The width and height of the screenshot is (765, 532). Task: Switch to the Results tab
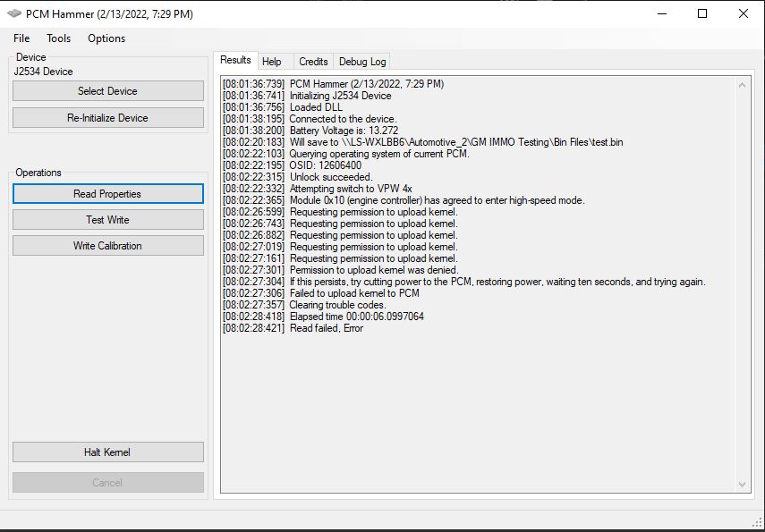coord(235,60)
